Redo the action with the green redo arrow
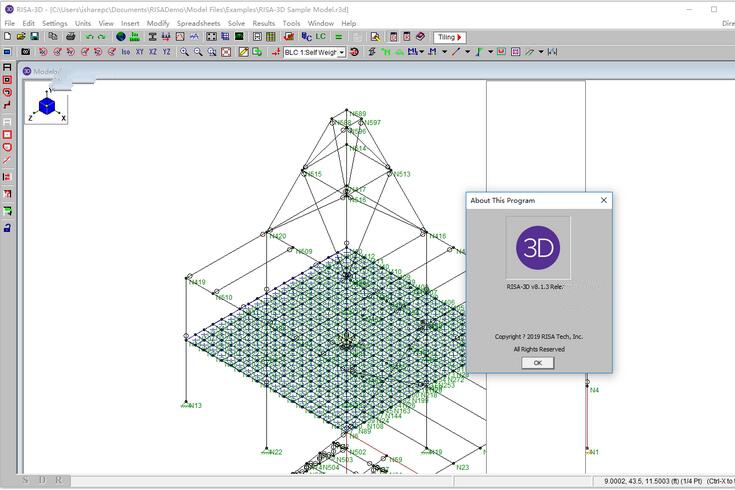This screenshot has height=490, width=735. click(x=101, y=37)
